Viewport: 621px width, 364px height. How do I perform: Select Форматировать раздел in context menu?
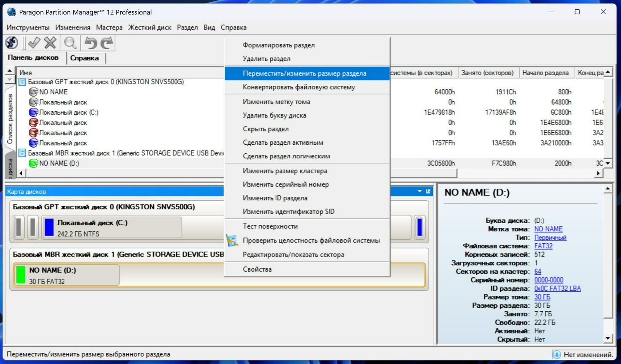279,45
